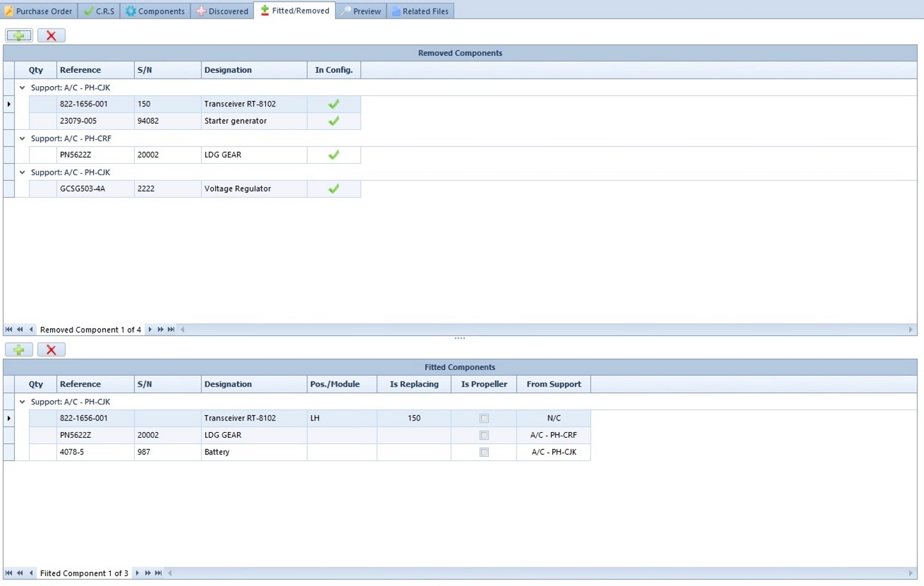
Task: Toggle Is Propeller for Battery row
Action: coord(484,452)
